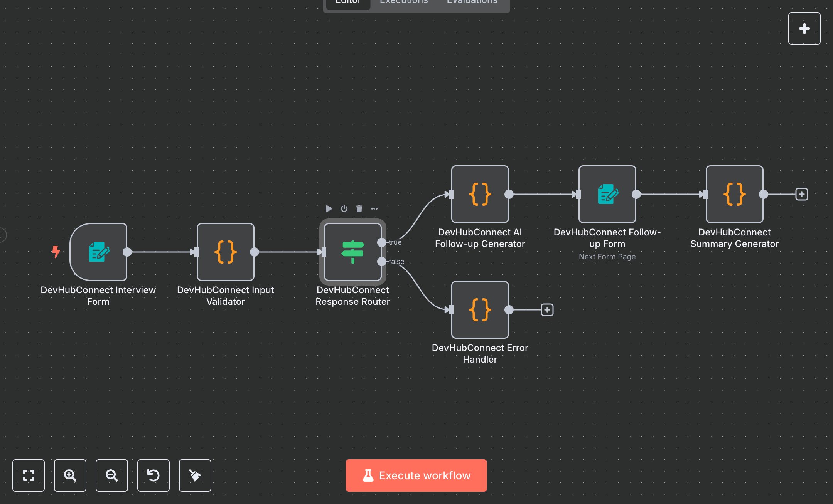Switch to the Evaluations tab
Screen dimensions: 833x504
(471, 2)
